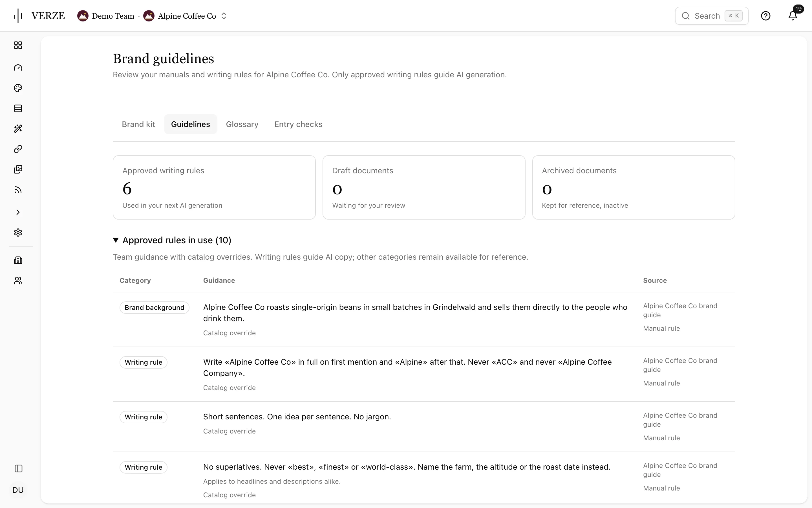The height and width of the screenshot is (508, 812).
Task: Open the DU user avatar menu
Action: pos(18,490)
